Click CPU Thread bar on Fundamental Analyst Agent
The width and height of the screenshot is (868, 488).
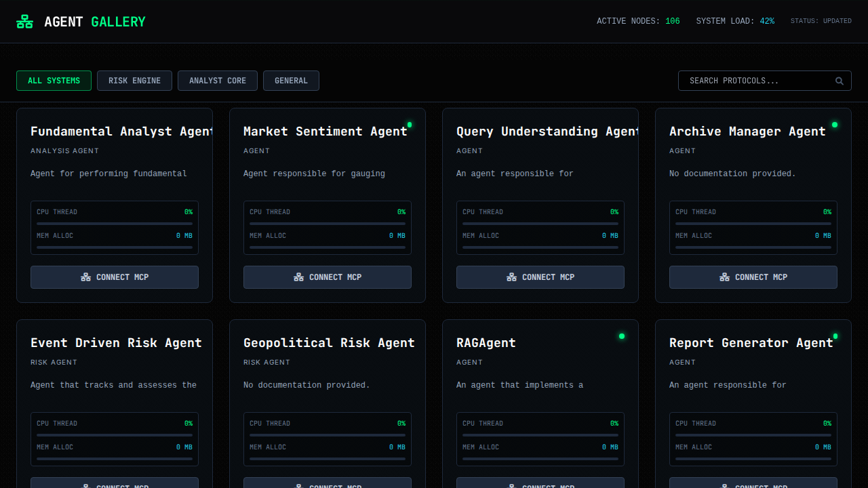(115, 223)
